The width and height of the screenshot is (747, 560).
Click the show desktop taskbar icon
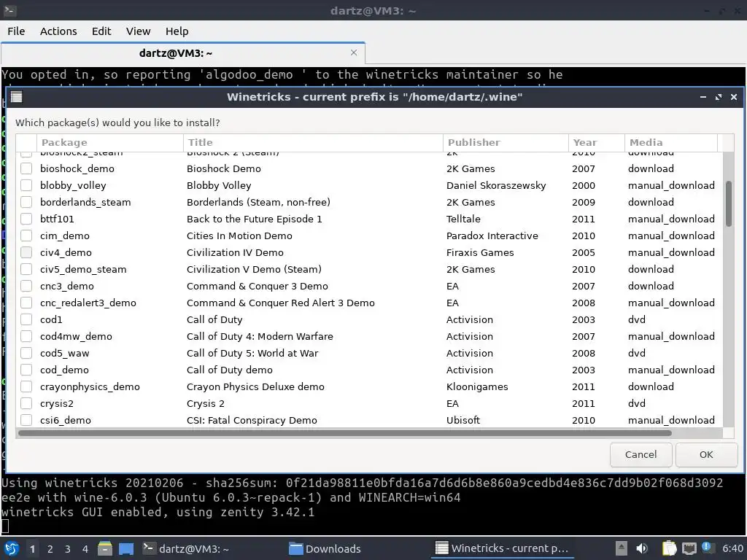click(x=126, y=548)
